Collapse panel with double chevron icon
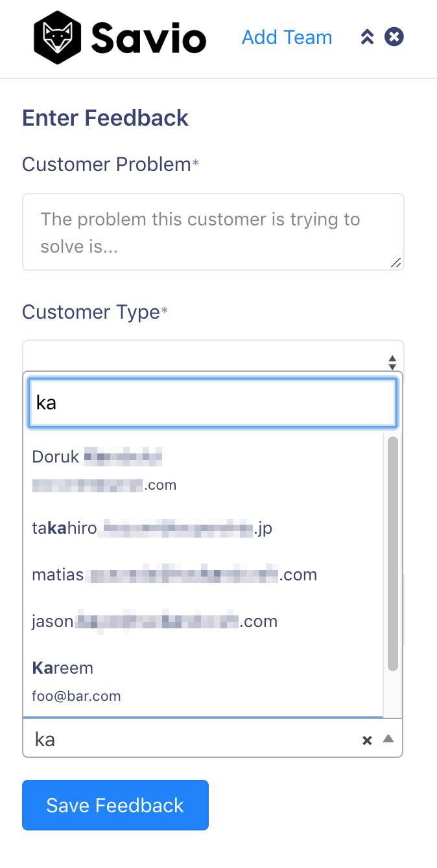Image resolution: width=437 pixels, height=868 pixels. [x=367, y=37]
